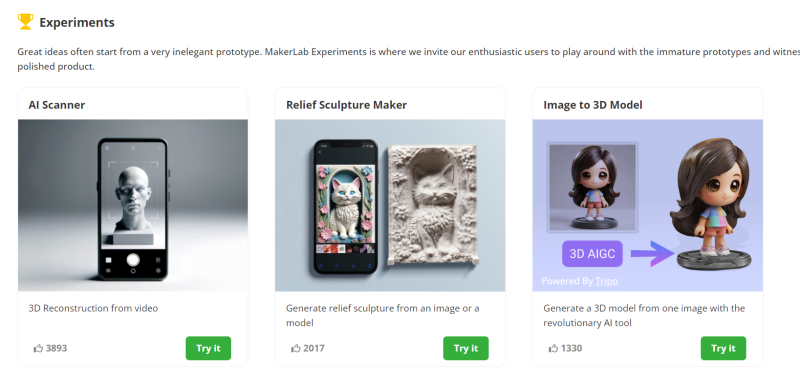Try the Relief Sculpture Maker experiment
800x390 pixels.
(466, 348)
